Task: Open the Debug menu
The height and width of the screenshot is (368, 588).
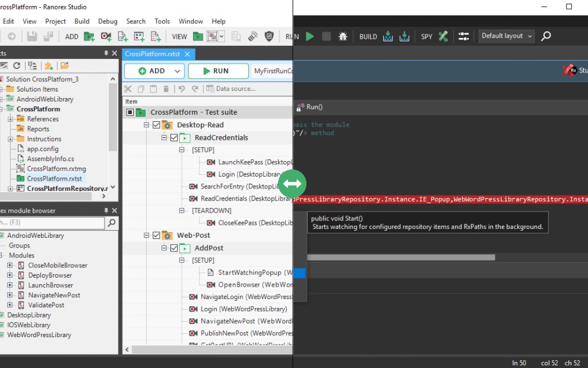Action: click(x=108, y=21)
